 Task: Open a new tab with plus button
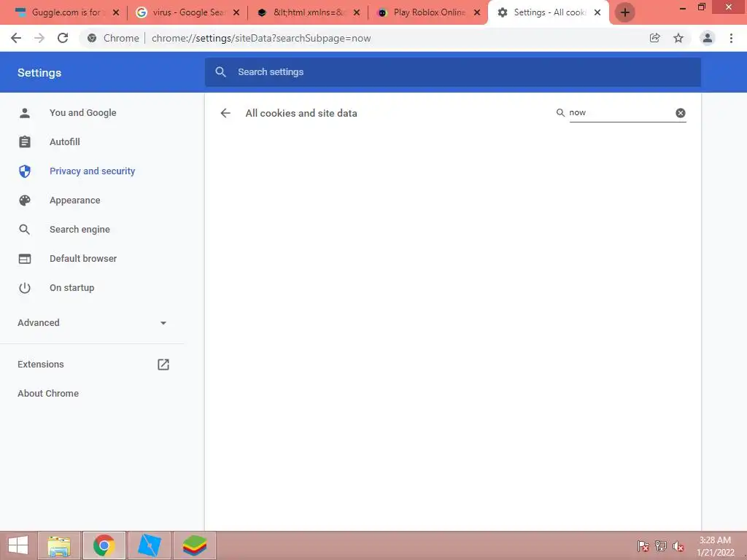coord(625,12)
